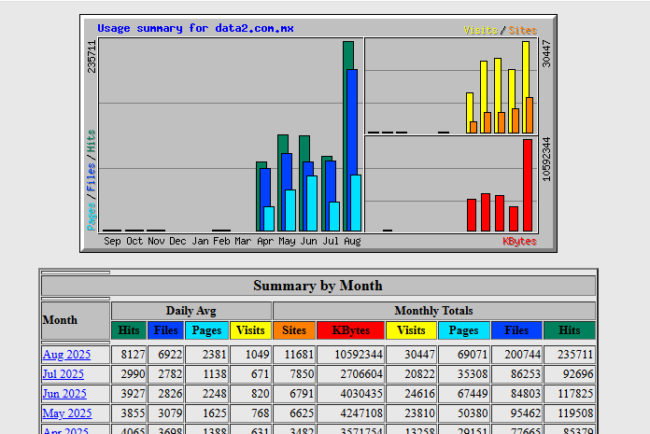Click the orange Sites column header
Viewport: 650px width, 434px height.
(294, 330)
